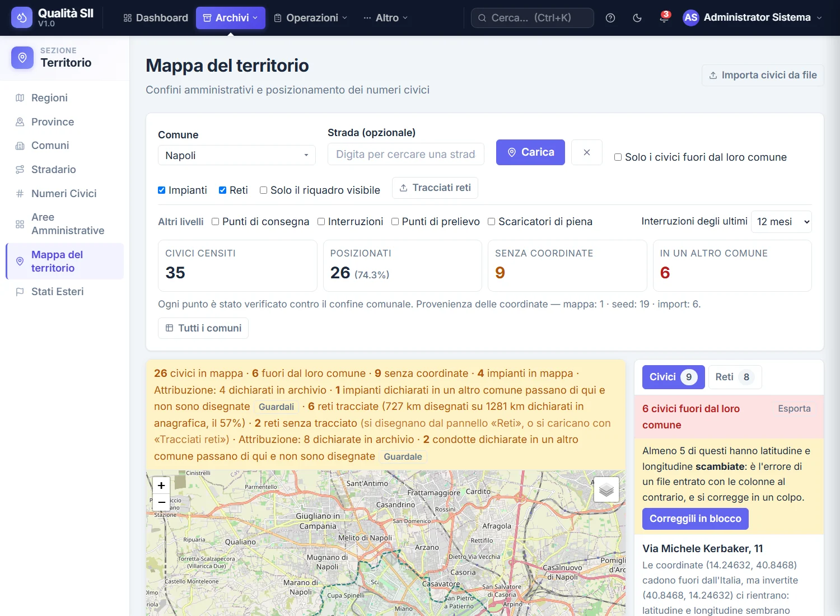Image resolution: width=840 pixels, height=616 pixels.
Task: Click the Carica button
Action: [x=530, y=152]
